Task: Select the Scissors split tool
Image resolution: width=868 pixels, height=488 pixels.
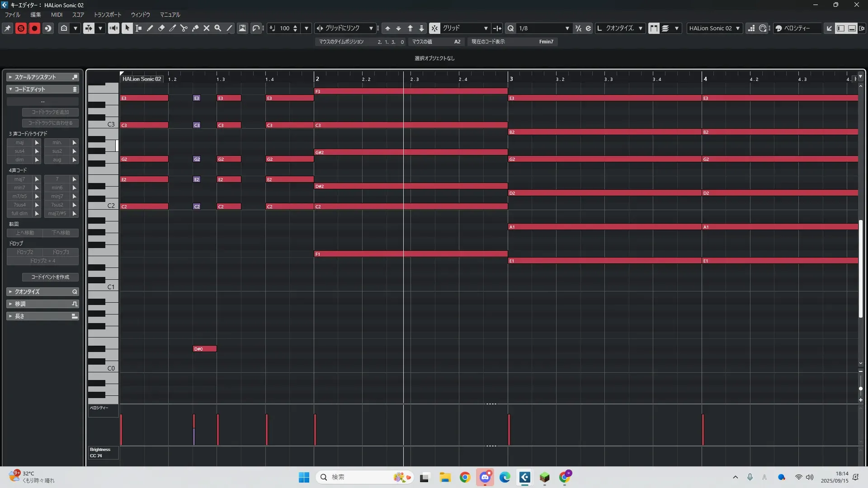Action: coord(184,28)
